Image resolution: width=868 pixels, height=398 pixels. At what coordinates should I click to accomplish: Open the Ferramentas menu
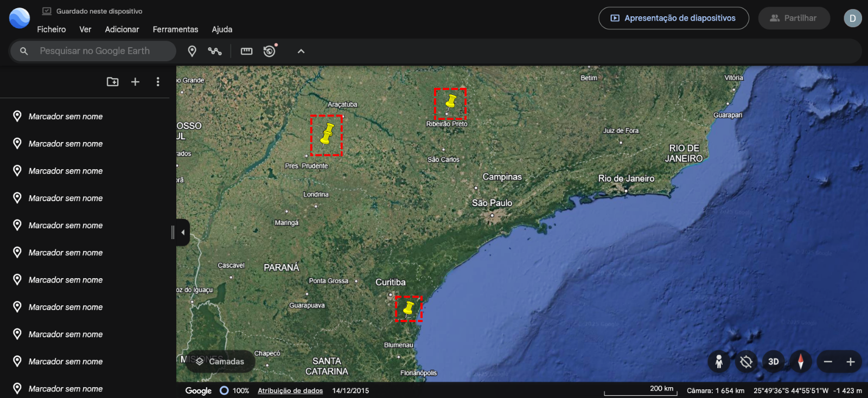[175, 29]
